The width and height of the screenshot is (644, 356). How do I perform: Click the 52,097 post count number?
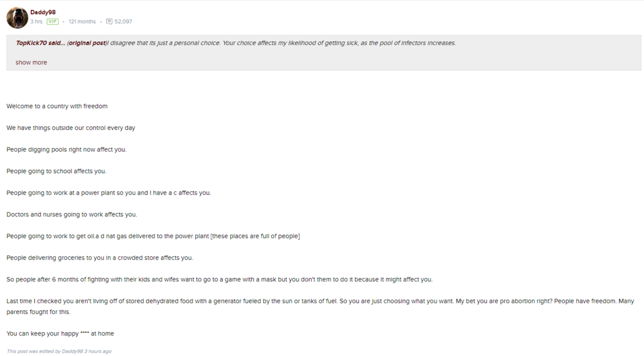point(123,21)
